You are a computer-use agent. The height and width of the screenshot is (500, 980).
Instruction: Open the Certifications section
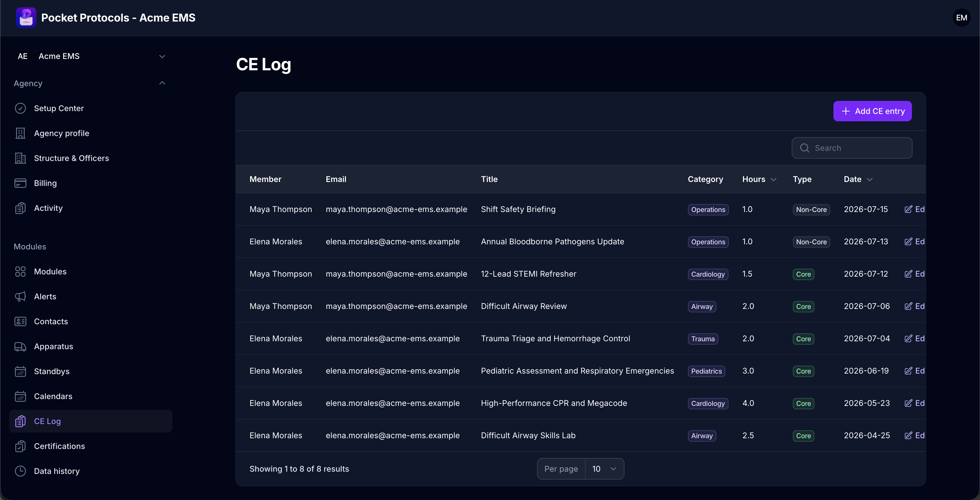coord(90,446)
